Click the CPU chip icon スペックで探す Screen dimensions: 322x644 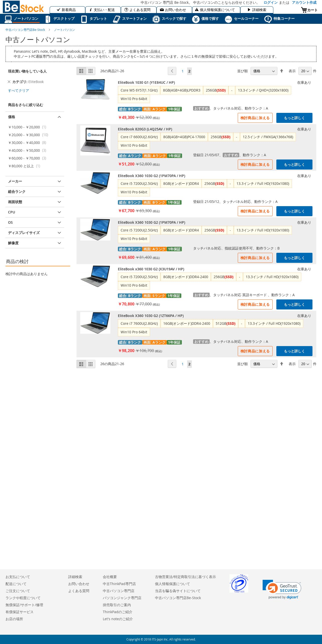pos(156,19)
